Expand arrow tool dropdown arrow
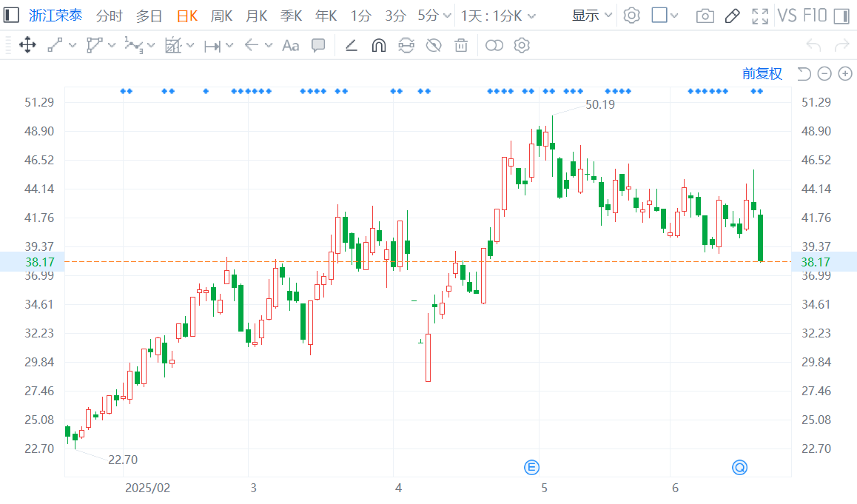The width and height of the screenshot is (857, 504). pos(269,46)
